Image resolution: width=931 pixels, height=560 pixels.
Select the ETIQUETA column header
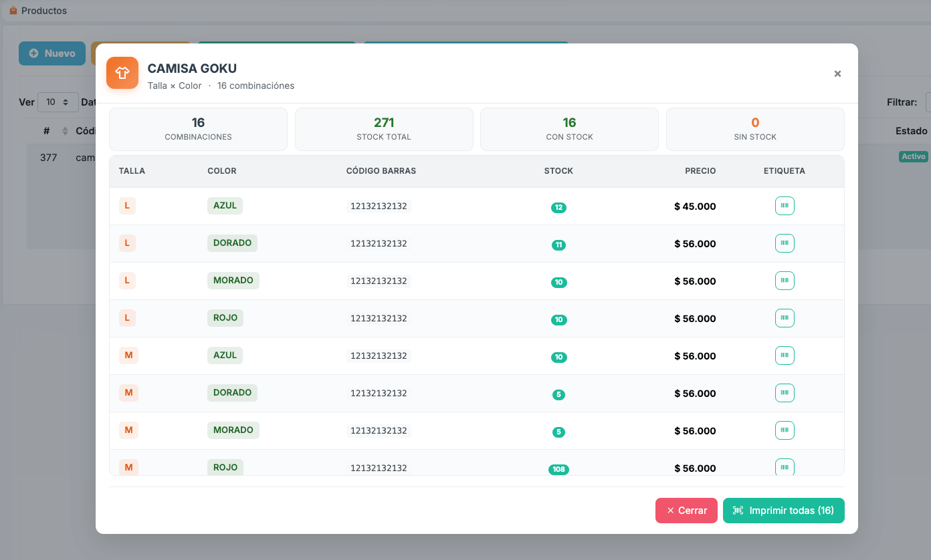point(785,171)
